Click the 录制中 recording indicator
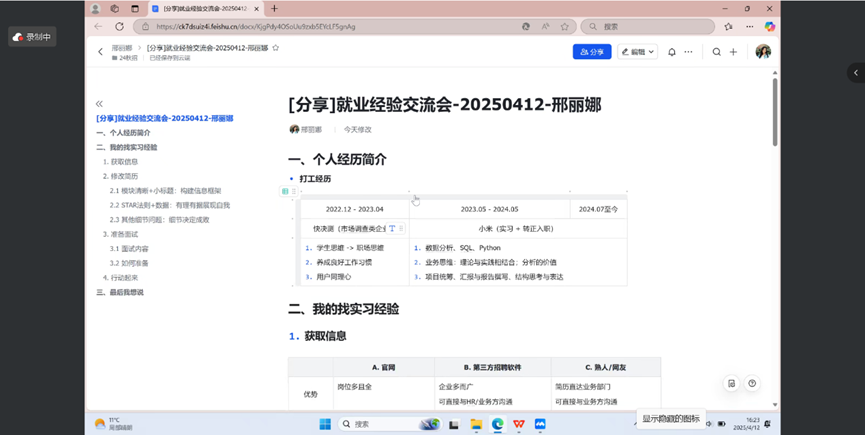Screen dimensions: 865x435 32,37
